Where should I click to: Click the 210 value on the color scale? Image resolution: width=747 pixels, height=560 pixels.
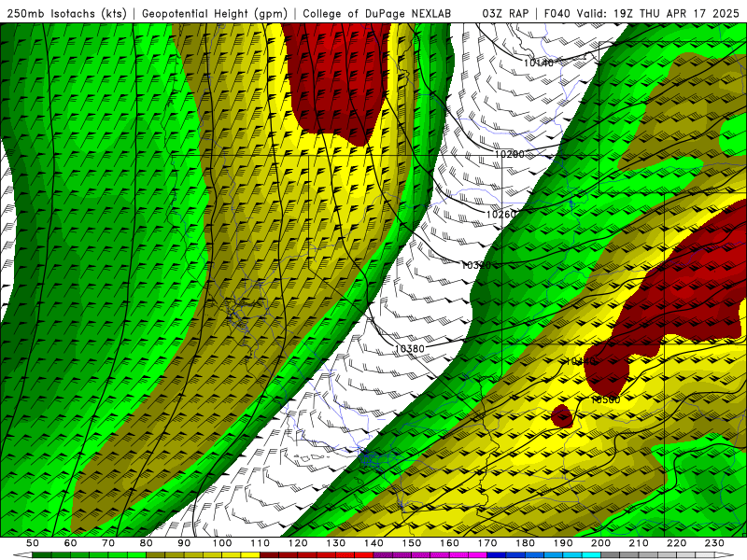[x=639, y=543]
